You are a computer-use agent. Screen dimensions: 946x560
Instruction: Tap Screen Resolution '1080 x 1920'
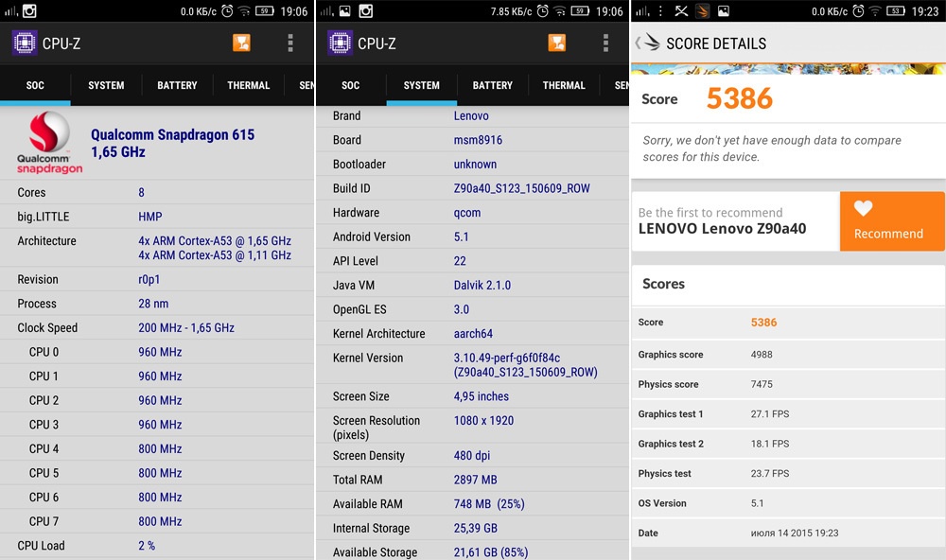(x=483, y=421)
